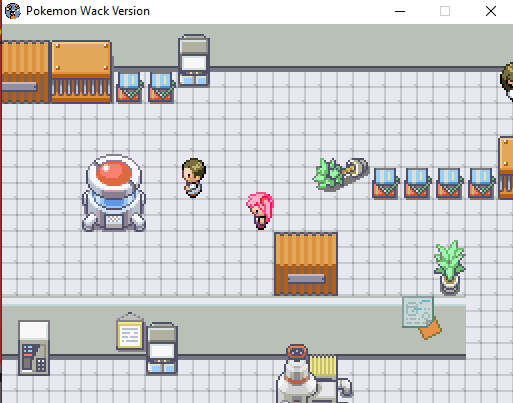The width and height of the screenshot is (513, 403).
Task: Click the yellow notice board on the wall
Action: tap(130, 332)
